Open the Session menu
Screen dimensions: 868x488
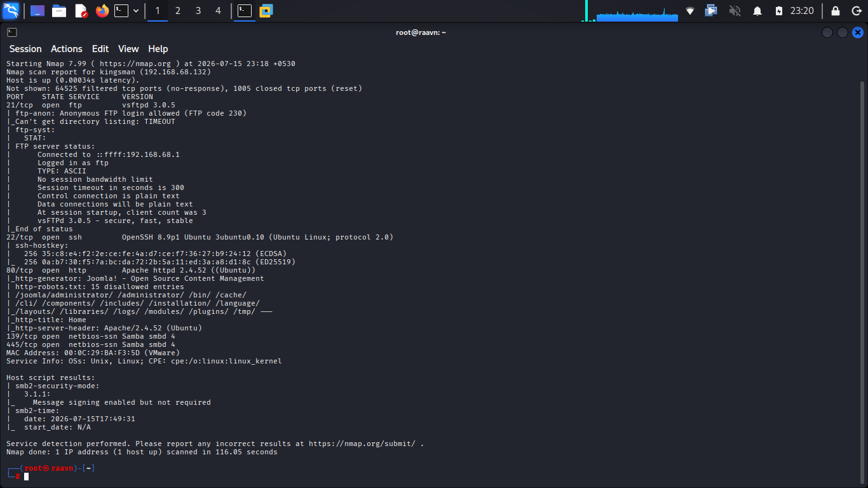25,49
